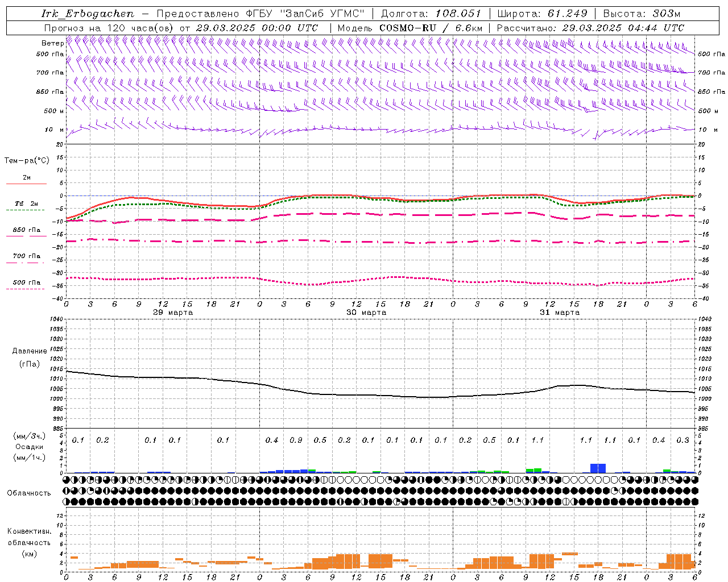Select the elevation text Высота: 303м
This screenshot has width=728, height=582.
642,14
